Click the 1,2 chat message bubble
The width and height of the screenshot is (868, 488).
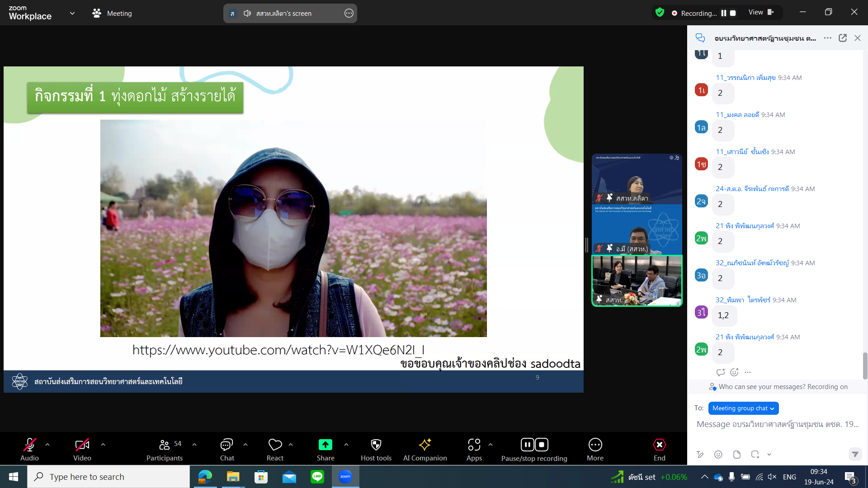(724, 315)
